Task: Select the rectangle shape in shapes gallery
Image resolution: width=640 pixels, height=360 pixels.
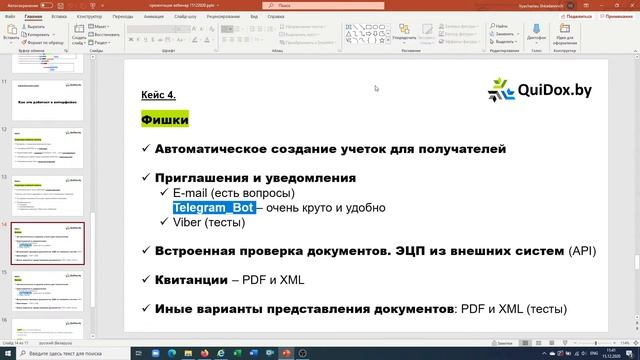Action: point(369,27)
